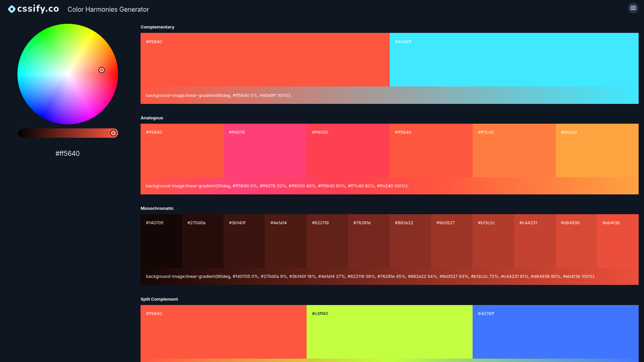644x362 pixels.
Task: Click the Color Harmonies Generator title
Action: (108, 9)
